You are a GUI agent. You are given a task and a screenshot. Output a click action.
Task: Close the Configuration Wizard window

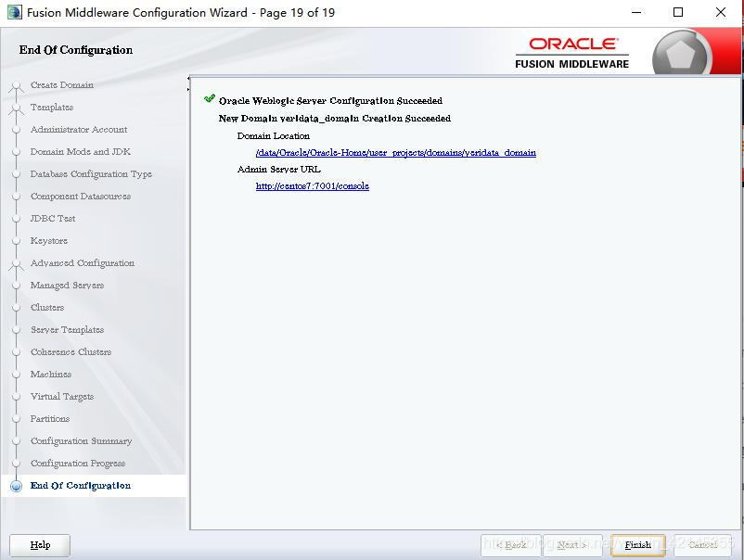click(720, 12)
